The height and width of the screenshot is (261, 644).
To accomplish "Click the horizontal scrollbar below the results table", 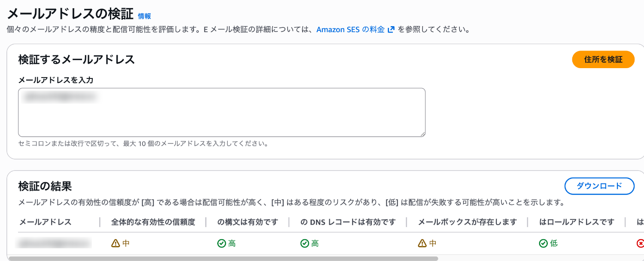I will point(223,258).
